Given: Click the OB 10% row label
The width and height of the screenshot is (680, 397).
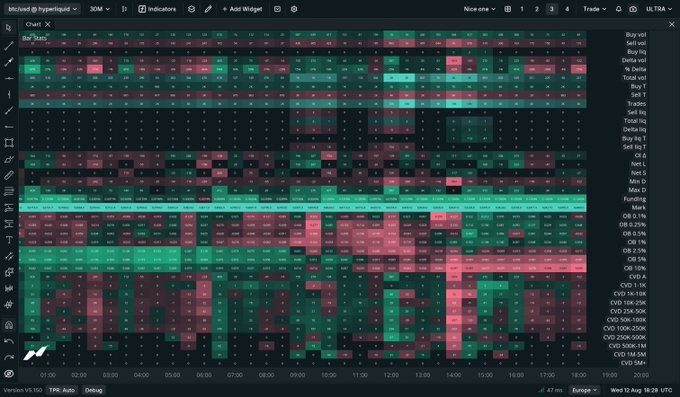Looking at the screenshot, I should click(635, 268).
